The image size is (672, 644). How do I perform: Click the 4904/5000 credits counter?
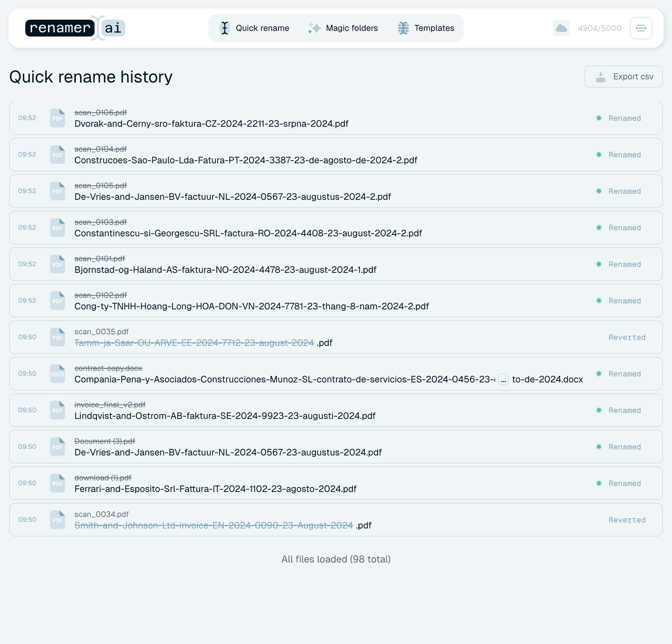point(599,28)
